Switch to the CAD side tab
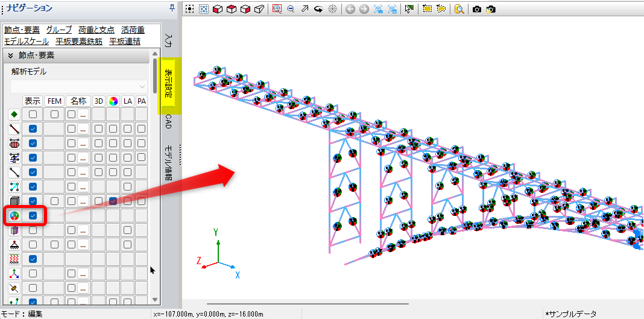This screenshot has height=319, width=644. tap(168, 122)
